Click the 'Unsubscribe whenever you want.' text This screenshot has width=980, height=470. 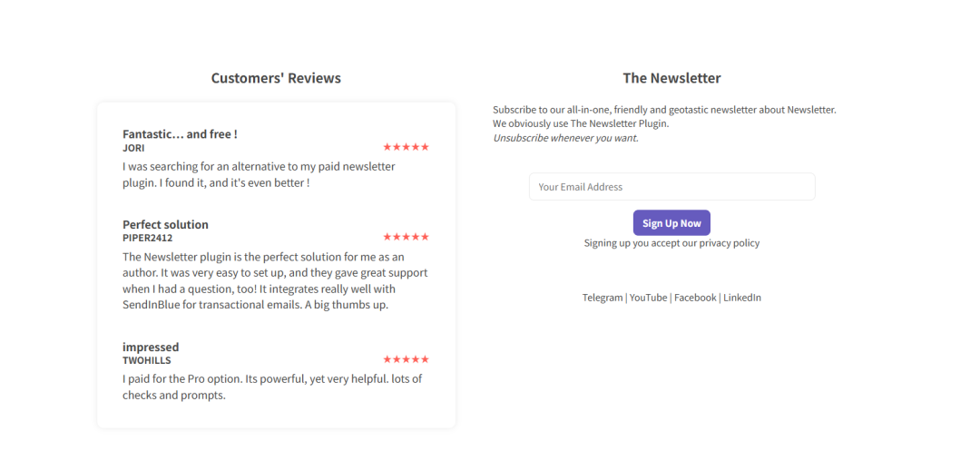pyautogui.click(x=565, y=138)
